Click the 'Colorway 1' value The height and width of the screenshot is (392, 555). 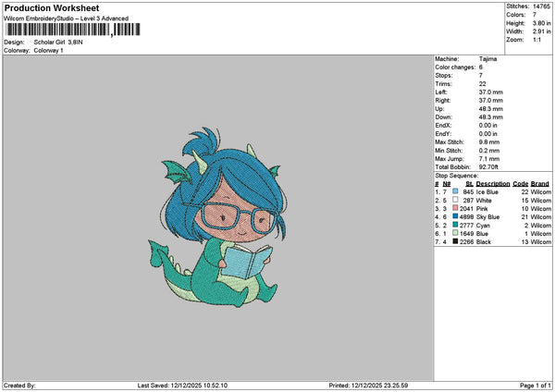click(x=48, y=51)
